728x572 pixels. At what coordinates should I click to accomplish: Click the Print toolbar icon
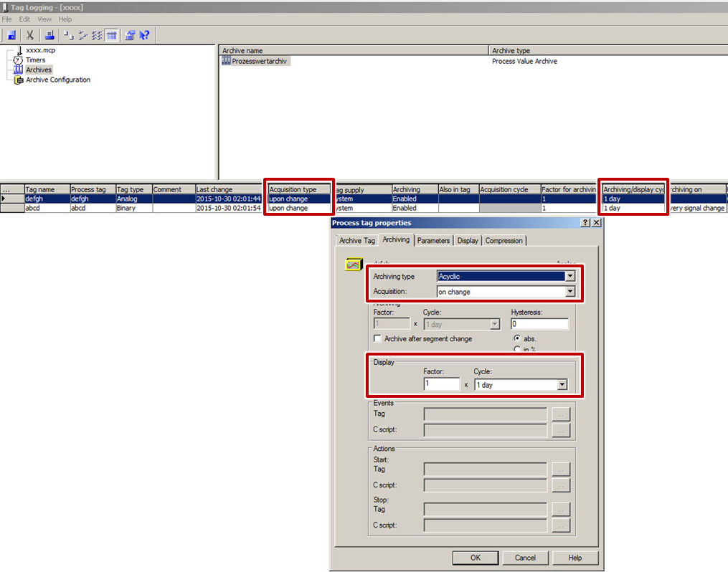pyautogui.click(x=49, y=35)
